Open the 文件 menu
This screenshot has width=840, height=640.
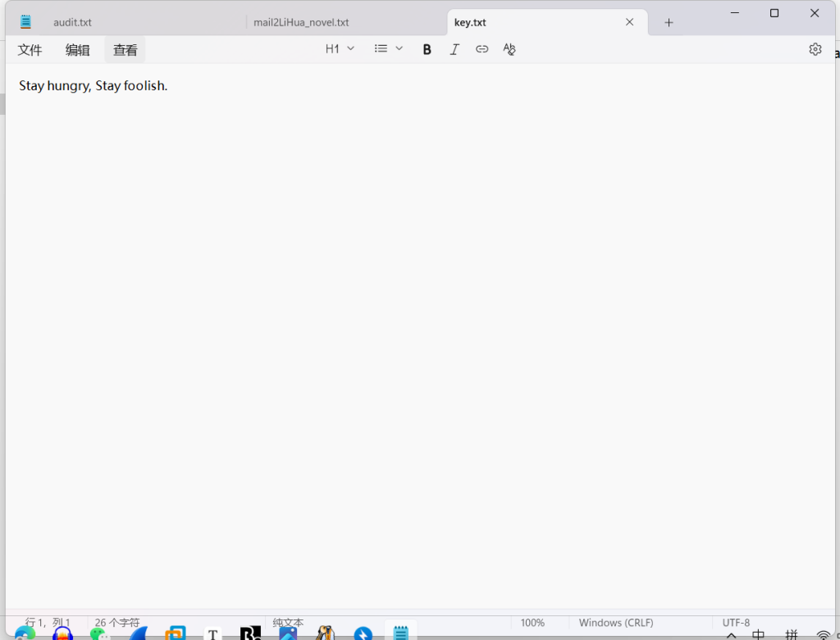30,50
